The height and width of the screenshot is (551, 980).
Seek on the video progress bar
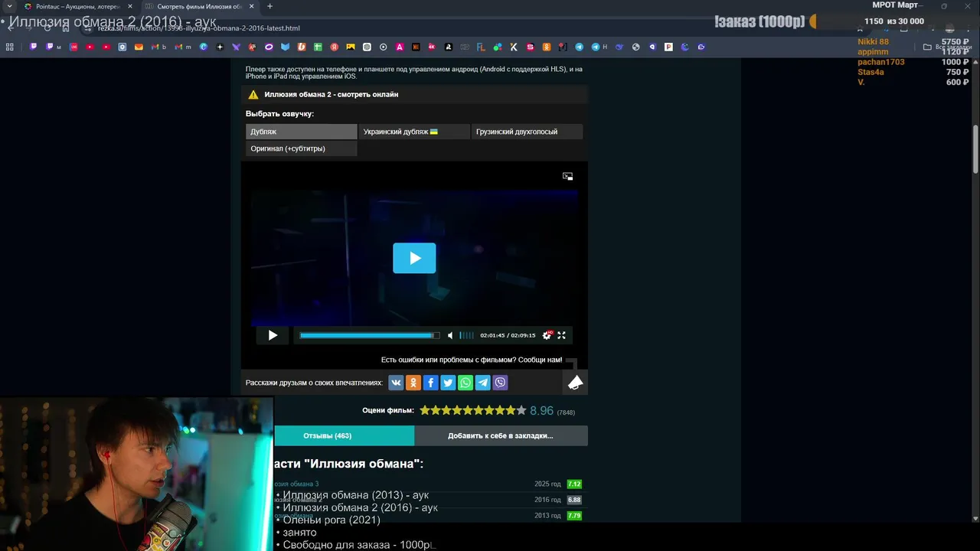pyautogui.click(x=370, y=335)
